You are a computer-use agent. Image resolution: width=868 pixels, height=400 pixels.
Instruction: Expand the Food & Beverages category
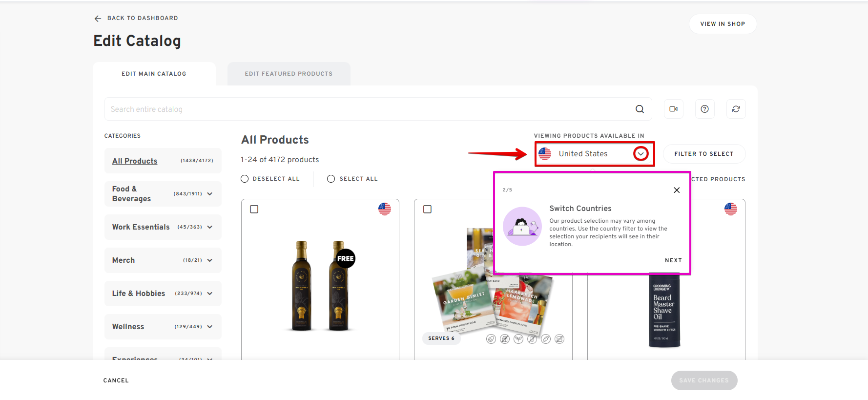click(x=210, y=194)
